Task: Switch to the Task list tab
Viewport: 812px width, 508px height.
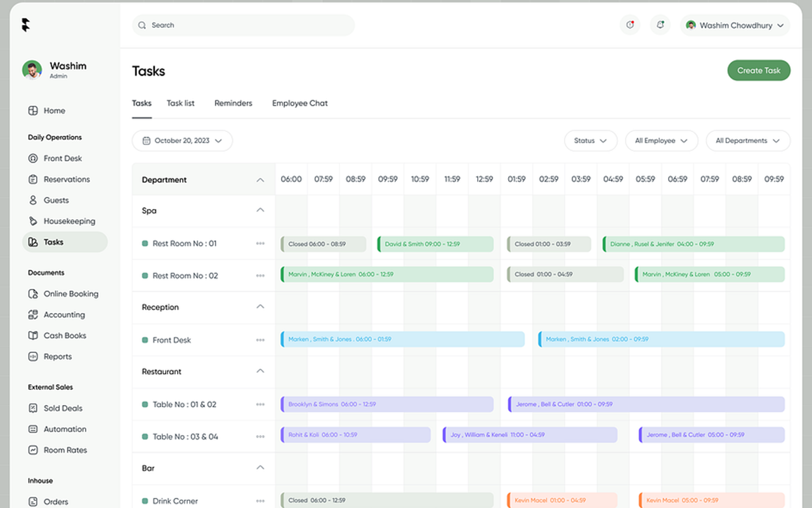Action: click(180, 103)
